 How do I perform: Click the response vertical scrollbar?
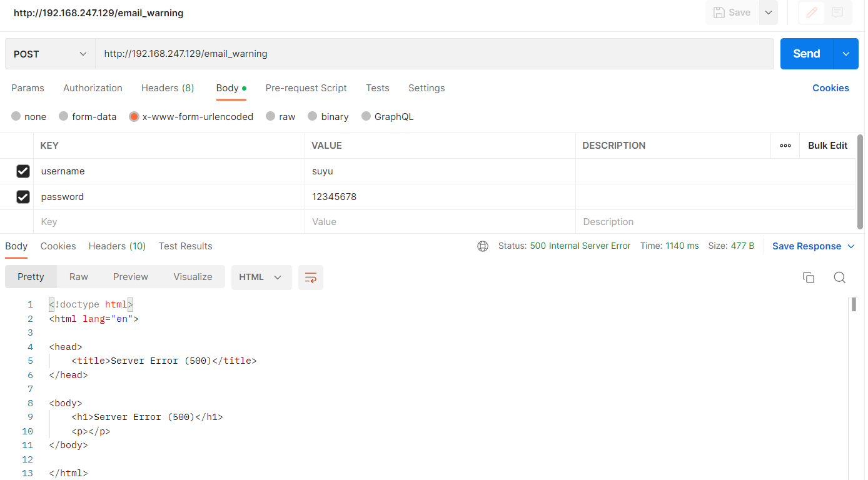click(853, 304)
